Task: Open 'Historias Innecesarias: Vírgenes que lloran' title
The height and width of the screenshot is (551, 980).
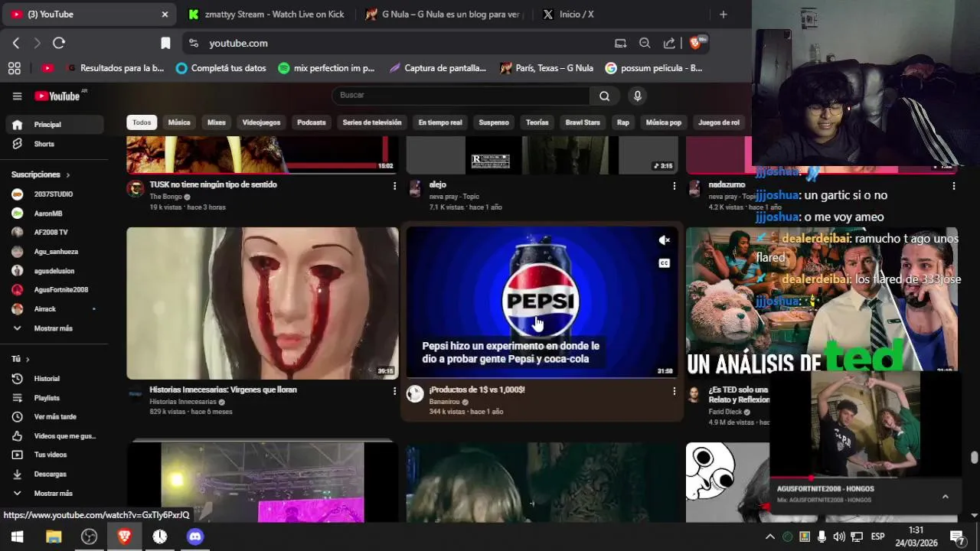Action: 223,390
